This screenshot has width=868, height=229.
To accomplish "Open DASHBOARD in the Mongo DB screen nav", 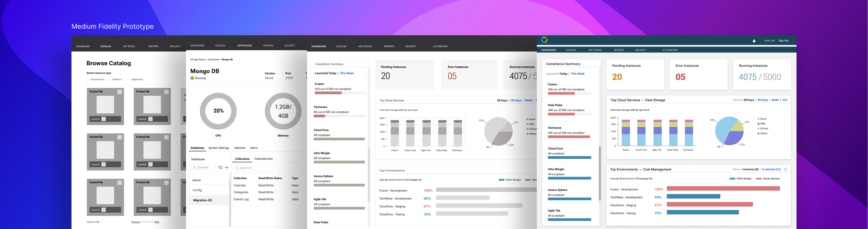I will (197, 45).
